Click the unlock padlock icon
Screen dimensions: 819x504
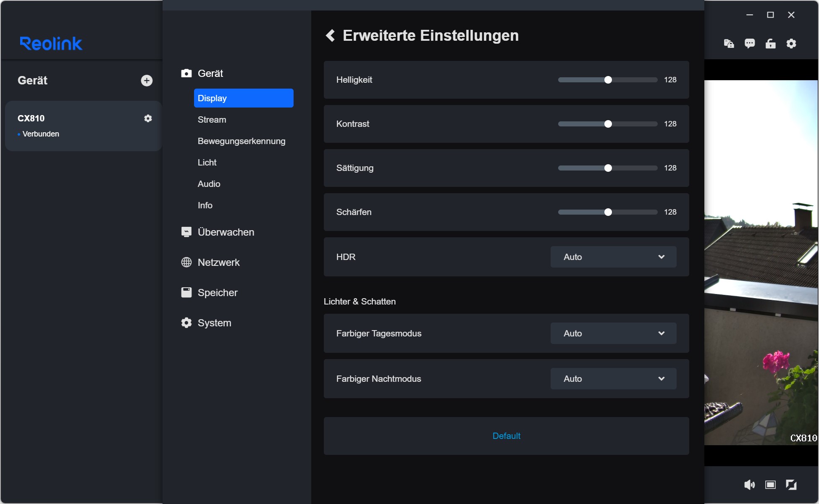770,44
